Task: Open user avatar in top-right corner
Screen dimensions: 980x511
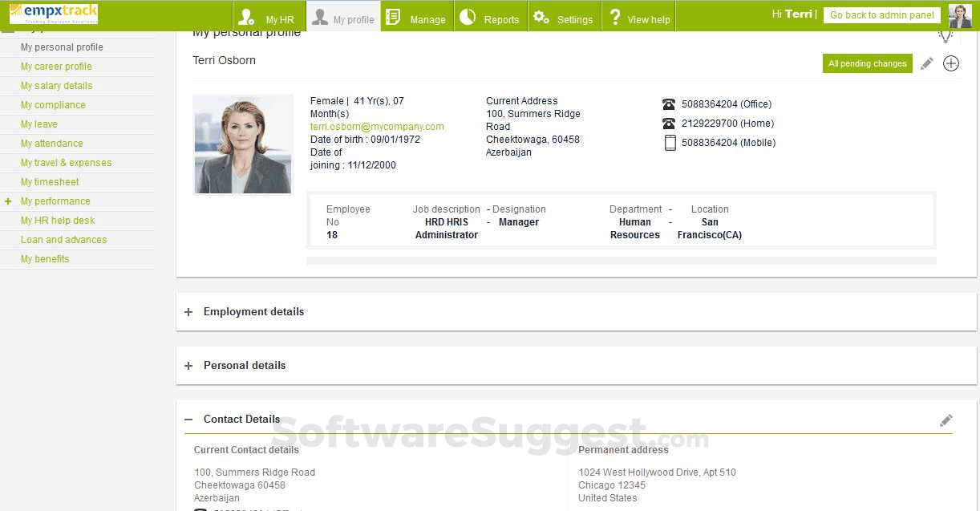Action: click(960, 16)
